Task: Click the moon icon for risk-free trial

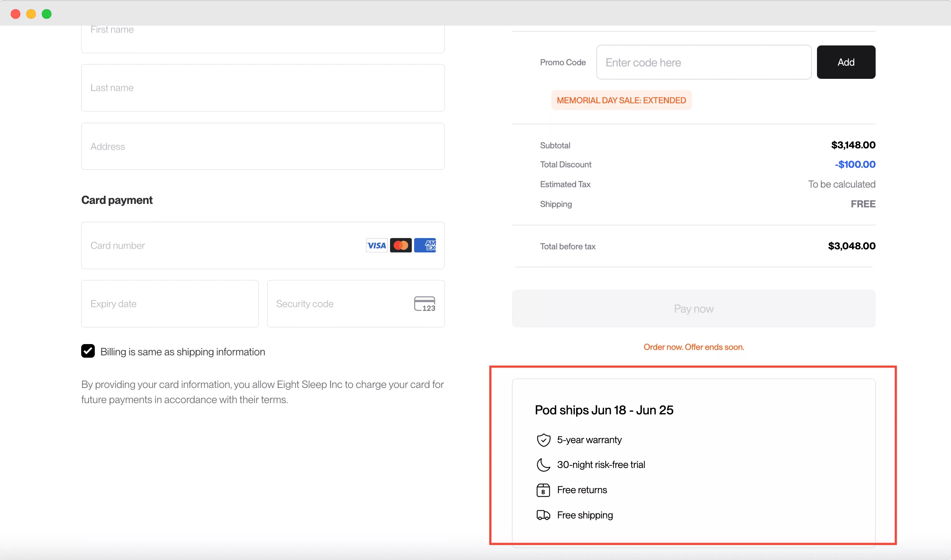Action: (x=543, y=465)
